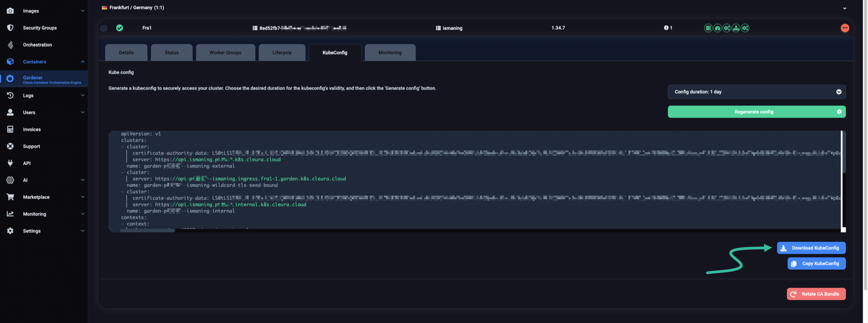The image size is (868, 323).
Task: Click the Containers cube icon
Action: click(10, 61)
